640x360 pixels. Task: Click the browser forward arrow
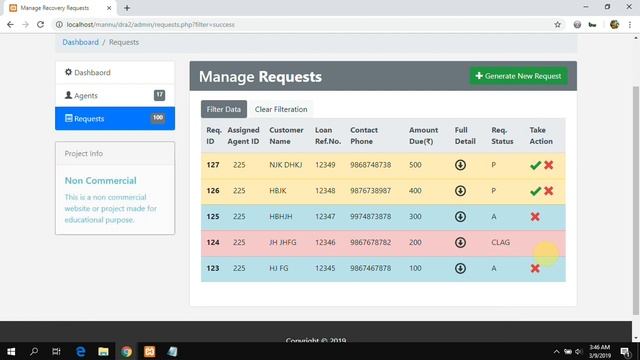tap(25, 24)
